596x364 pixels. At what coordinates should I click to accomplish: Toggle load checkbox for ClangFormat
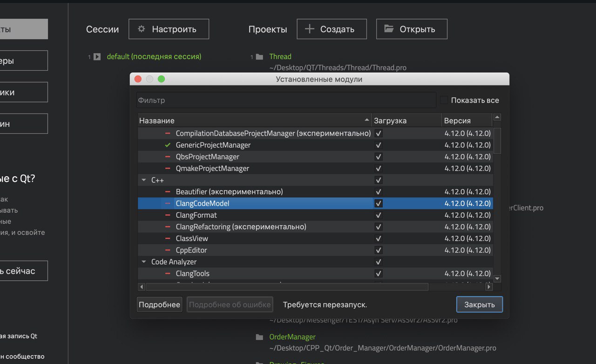[x=379, y=215]
